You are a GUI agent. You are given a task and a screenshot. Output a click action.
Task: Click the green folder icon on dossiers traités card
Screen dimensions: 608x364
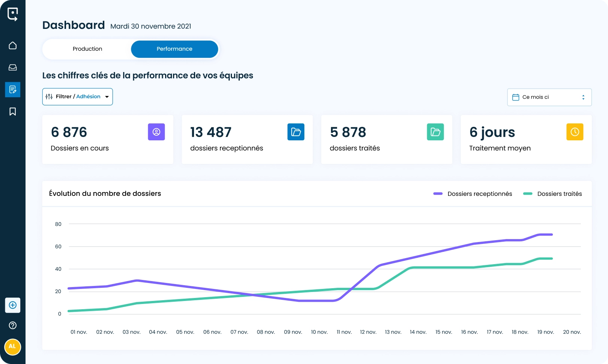click(x=435, y=132)
